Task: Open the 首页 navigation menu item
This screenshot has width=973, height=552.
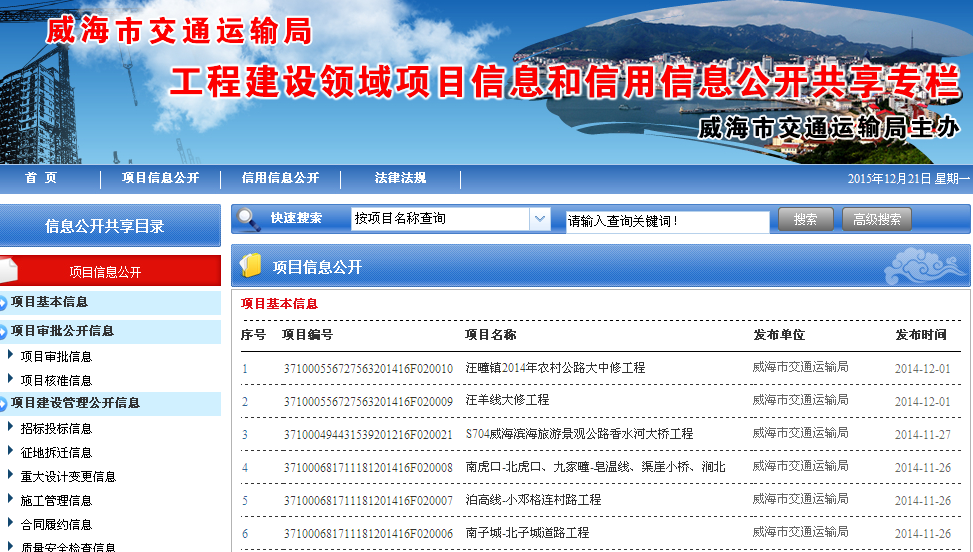Action: tap(41, 178)
